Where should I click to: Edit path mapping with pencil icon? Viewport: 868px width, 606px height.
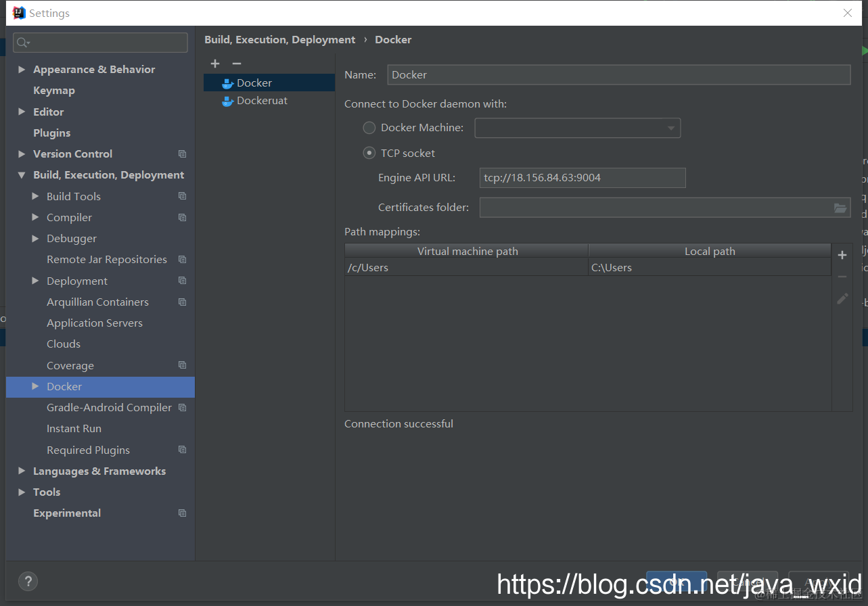point(842,298)
